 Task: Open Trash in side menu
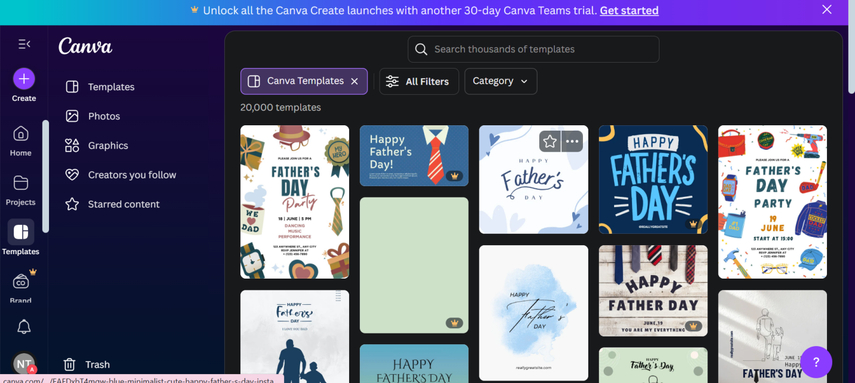point(87,364)
